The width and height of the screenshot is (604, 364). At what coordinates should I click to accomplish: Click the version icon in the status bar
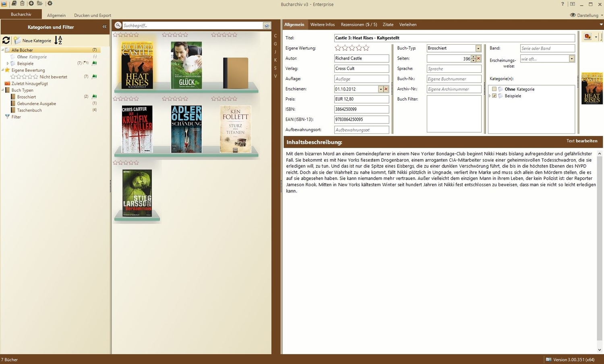click(548, 360)
